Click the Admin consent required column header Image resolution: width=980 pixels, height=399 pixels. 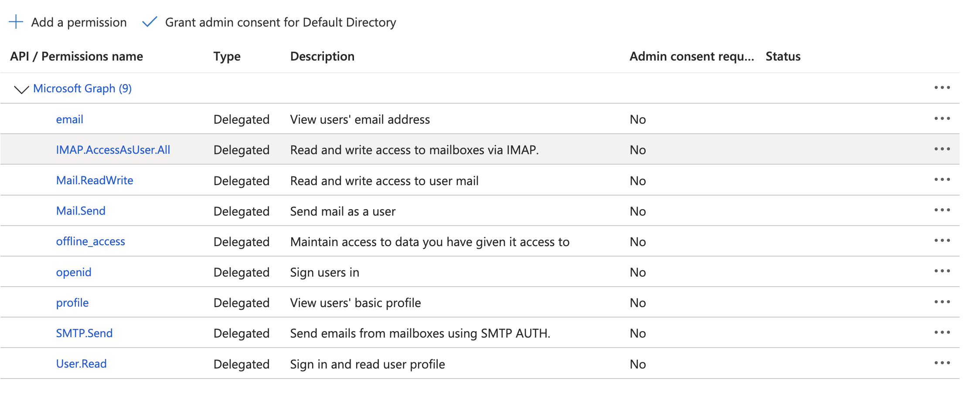coord(691,56)
